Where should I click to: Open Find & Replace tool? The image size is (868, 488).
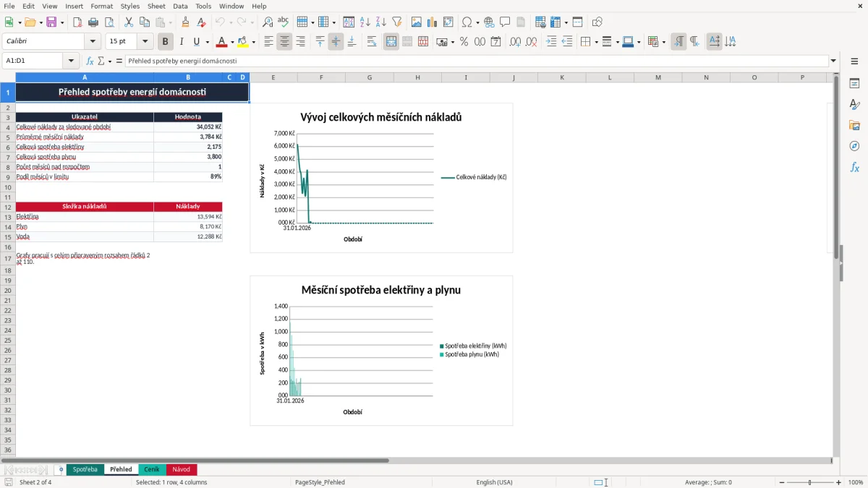pyautogui.click(x=268, y=22)
